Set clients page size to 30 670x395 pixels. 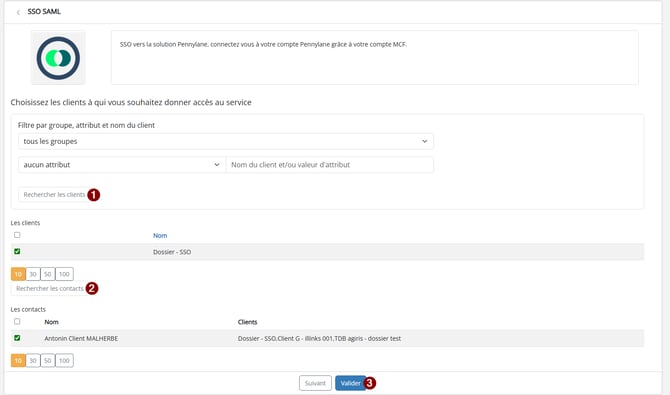[x=33, y=274]
